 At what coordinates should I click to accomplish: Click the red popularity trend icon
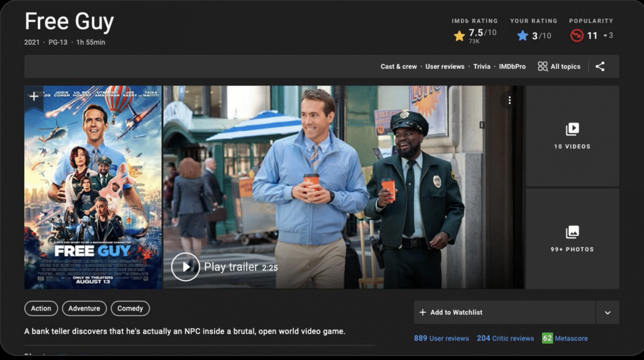pyautogui.click(x=577, y=35)
